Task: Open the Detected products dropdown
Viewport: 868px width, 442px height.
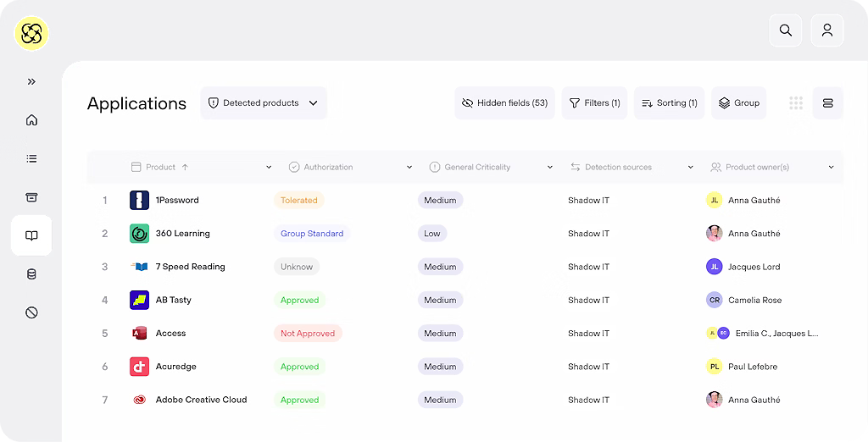Action: 264,103
